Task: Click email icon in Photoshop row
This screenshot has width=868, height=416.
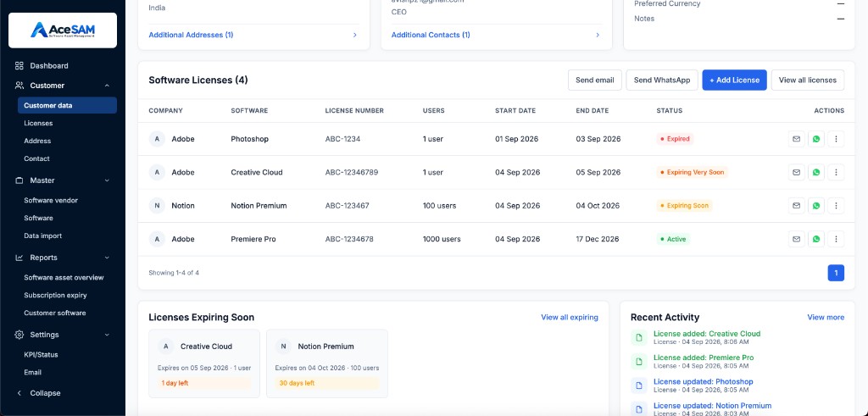Action: point(797,139)
